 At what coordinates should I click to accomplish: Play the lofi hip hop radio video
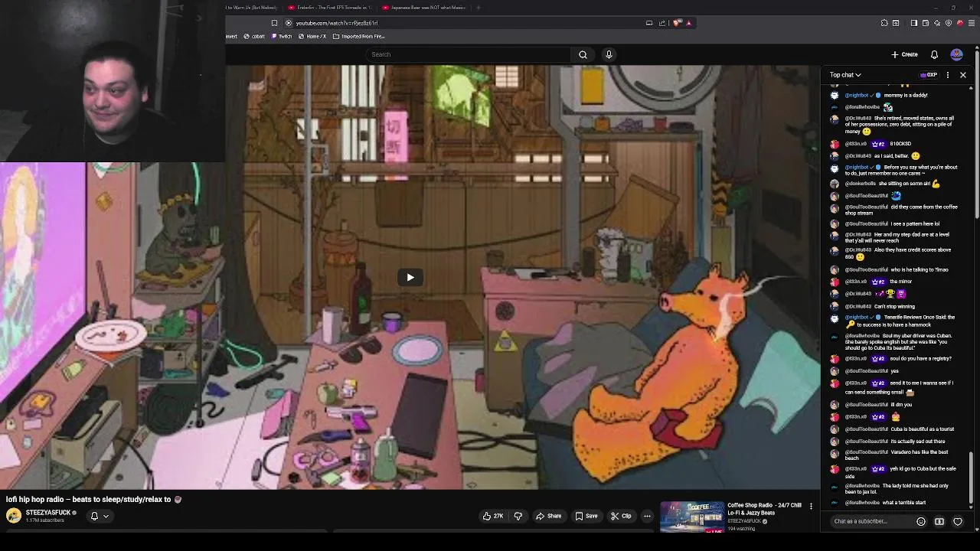click(410, 277)
